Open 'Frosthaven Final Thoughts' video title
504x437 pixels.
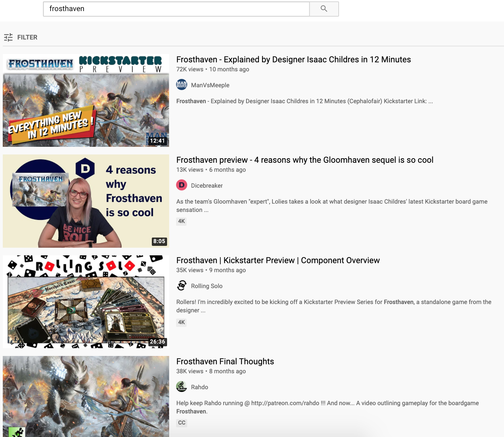[225, 362]
